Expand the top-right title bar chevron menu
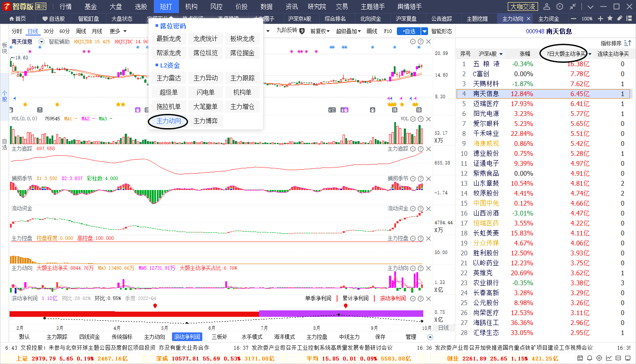The width and height of the screenshot is (636, 364). (x=590, y=6)
